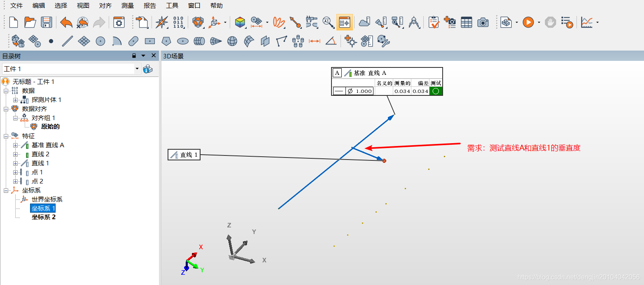Image resolution: width=644 pixels, height=285 pixels.
Task: Click the clipboard checkmark report icon
Action: pos(434,22)
